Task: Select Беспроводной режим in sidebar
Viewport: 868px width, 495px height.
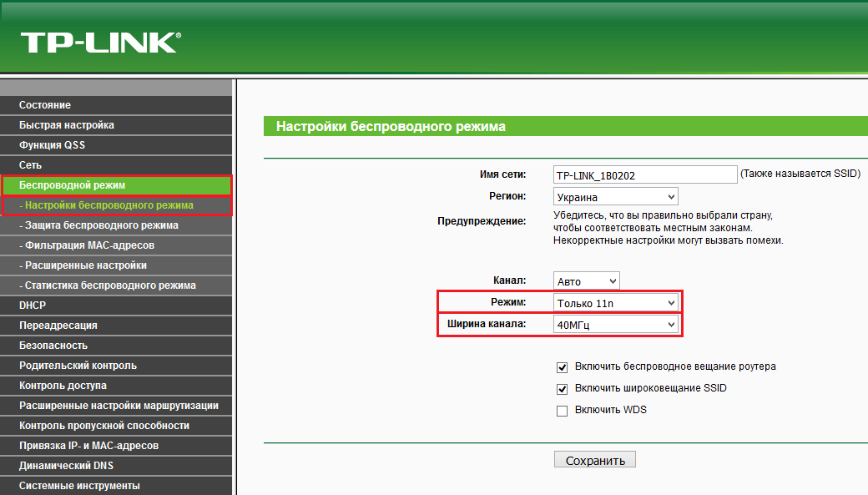Action: 116,185
